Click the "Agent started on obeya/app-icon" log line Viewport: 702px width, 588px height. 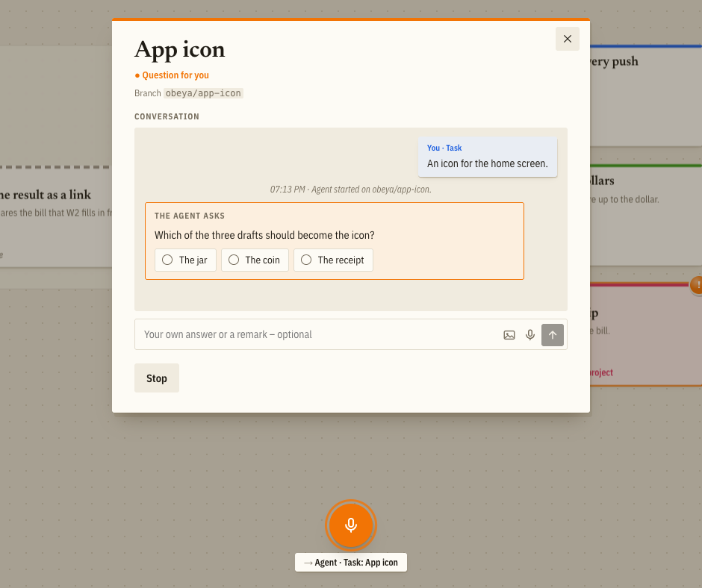350,190
